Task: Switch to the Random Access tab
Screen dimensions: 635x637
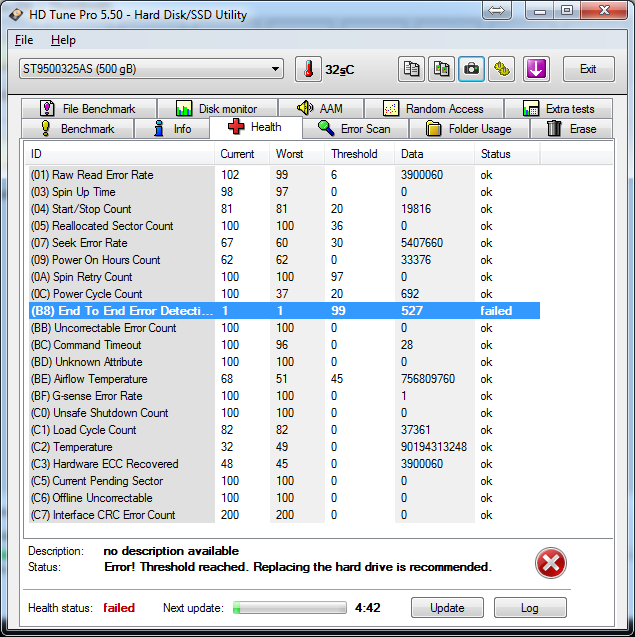Action: [x=434, y=108]
